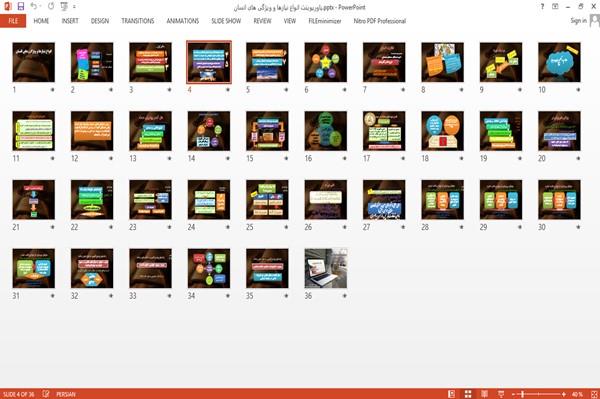Viewport: 600px width, 399px height.
Task: Switch to Slide Sorter view button
Action: pos(468,394)
